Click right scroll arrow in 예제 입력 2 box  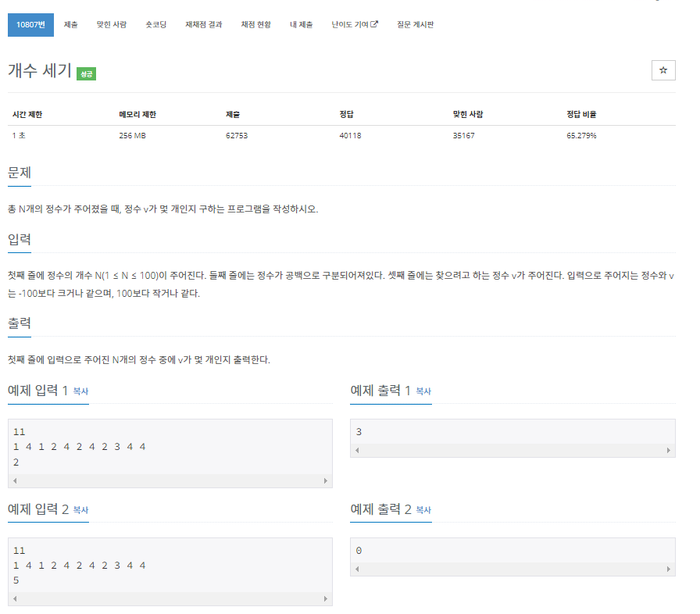326,599
